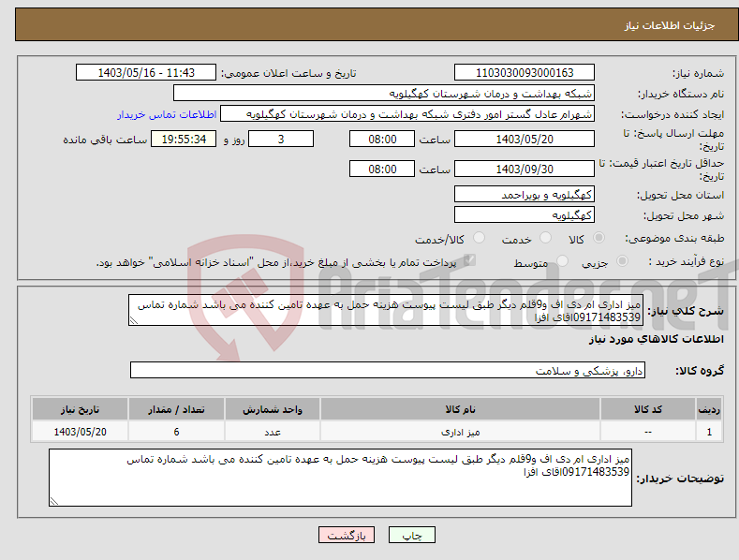The height and width of the screenshot is (560, 739).
Task: Click the request creator field شهرام عادل گستر
Action: (x=407, y=114)
